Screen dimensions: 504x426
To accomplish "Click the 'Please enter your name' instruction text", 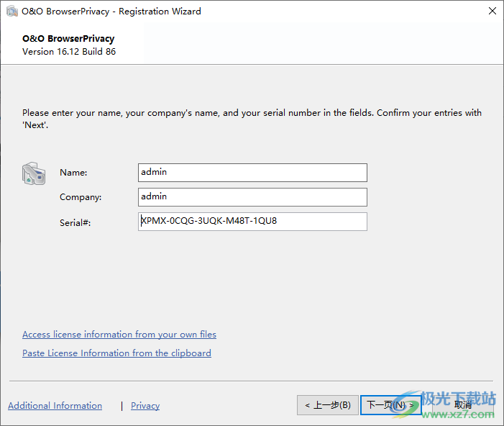I will point(252,113).
